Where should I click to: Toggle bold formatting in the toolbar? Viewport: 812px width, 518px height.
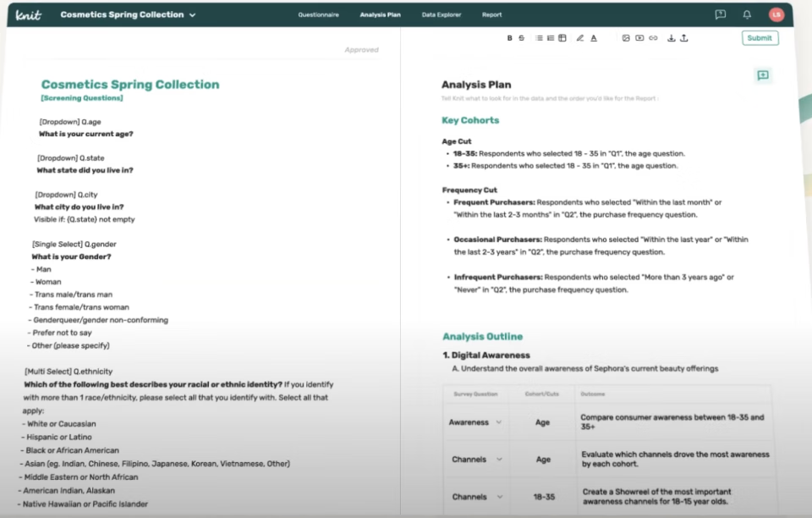[x=510, y=38]
